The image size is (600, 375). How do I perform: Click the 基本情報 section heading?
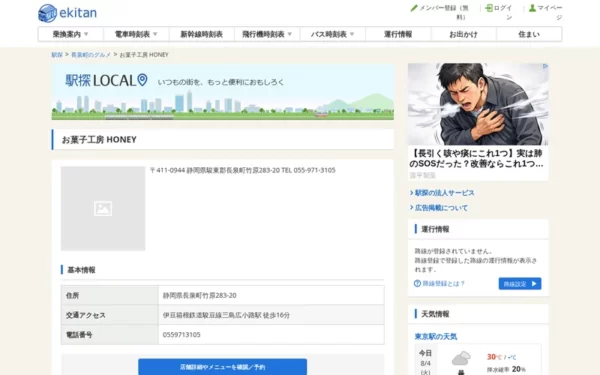[81, 270]
